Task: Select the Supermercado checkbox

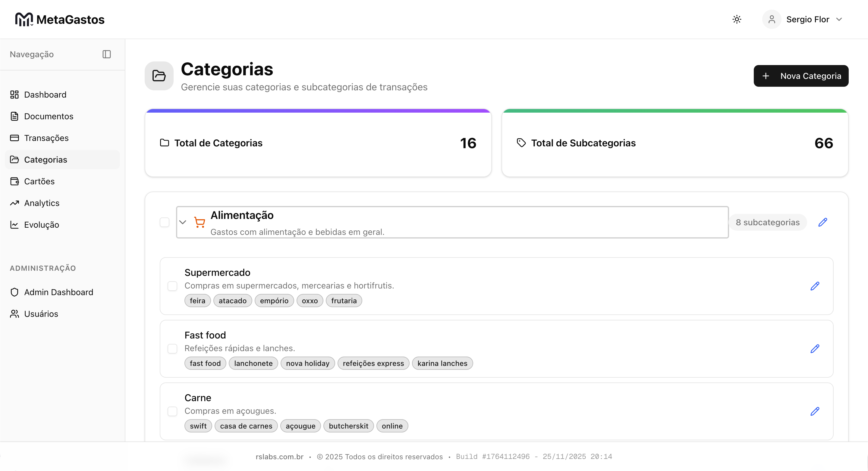Action: (x=172, y=286)
